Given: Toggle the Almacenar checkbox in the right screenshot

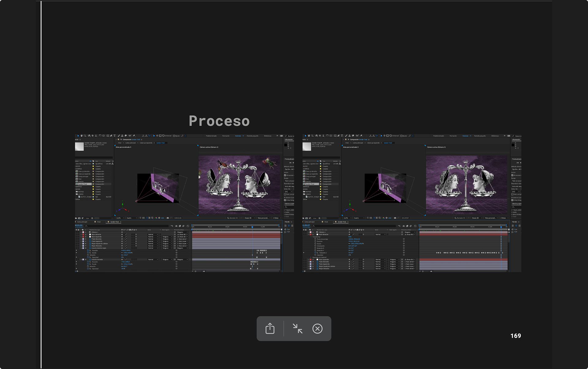Looking at the screenshot, I should (512, 175).
